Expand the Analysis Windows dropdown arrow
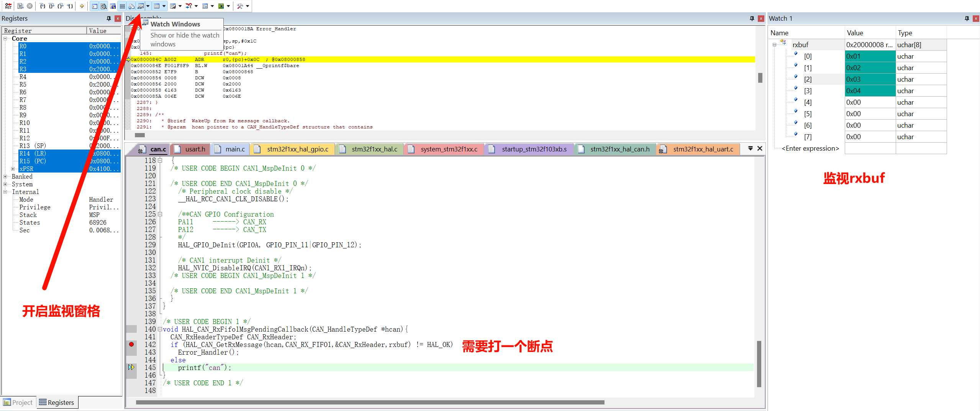Image resolution: width=980 pixels, height=411 pixels. [x=196, y=6]
